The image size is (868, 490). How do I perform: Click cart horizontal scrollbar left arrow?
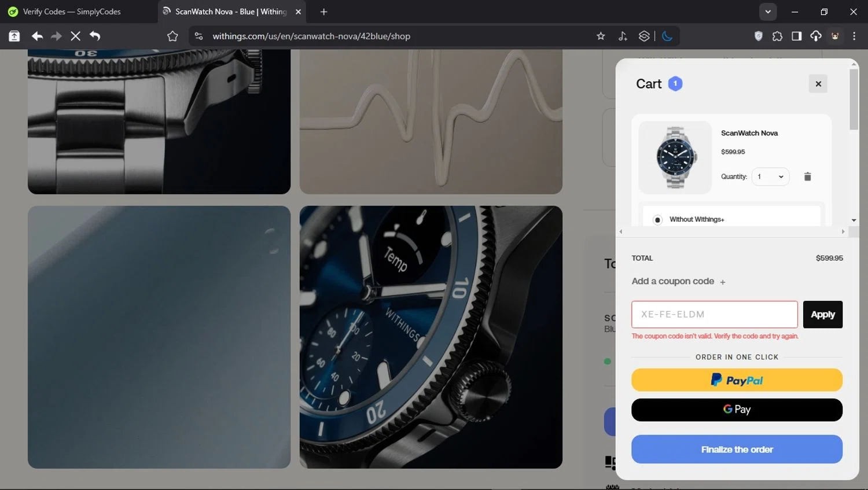coord(621,231)
